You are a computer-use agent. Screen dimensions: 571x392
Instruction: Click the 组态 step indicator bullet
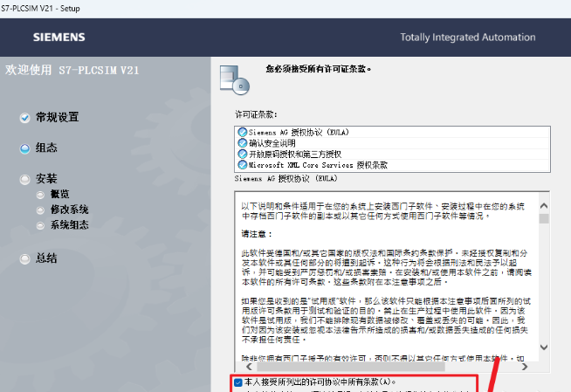24,148
